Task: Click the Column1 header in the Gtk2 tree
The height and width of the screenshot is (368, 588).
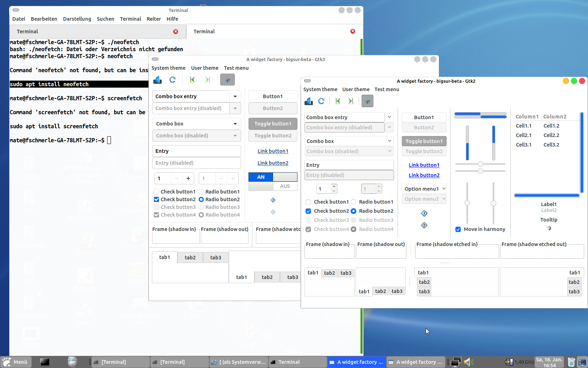Action: 527,117
